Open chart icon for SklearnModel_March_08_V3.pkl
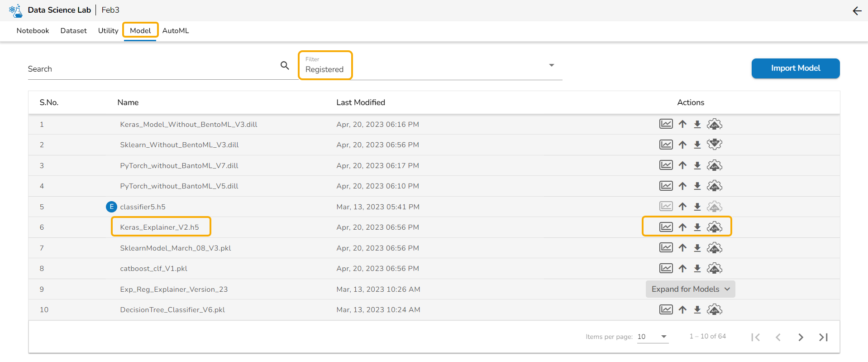 [x=666, y=248]
